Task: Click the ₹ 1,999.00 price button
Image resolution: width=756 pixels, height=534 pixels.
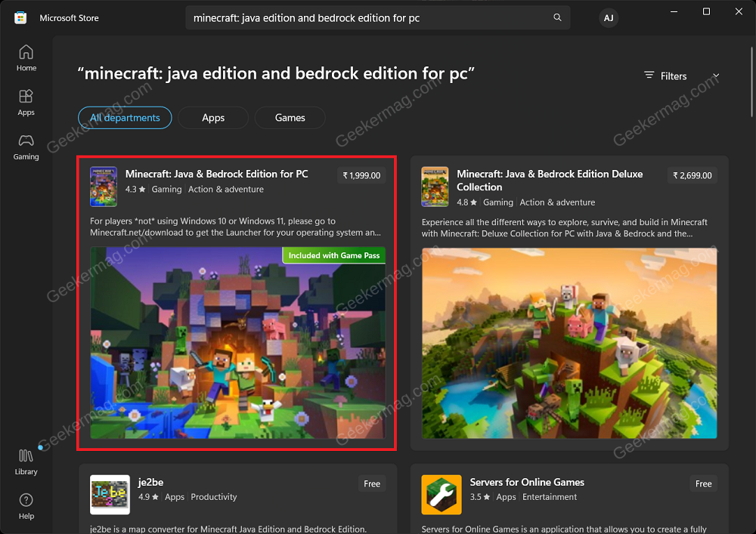Action: tap(361, 175)
